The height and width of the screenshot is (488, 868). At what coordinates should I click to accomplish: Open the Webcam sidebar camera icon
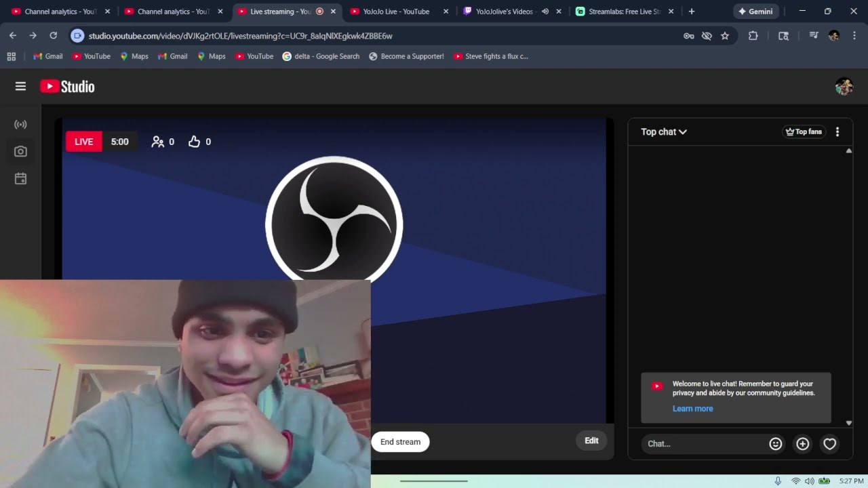coord(20,152)
